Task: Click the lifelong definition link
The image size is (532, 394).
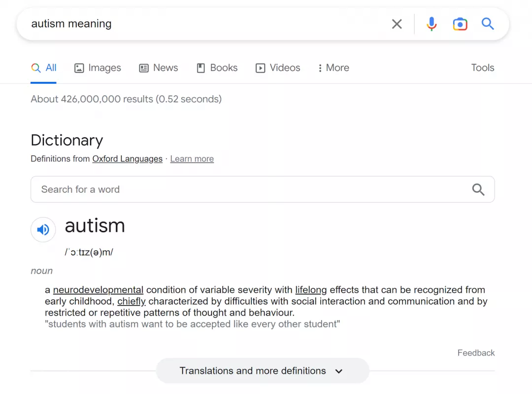Action: 311,290
